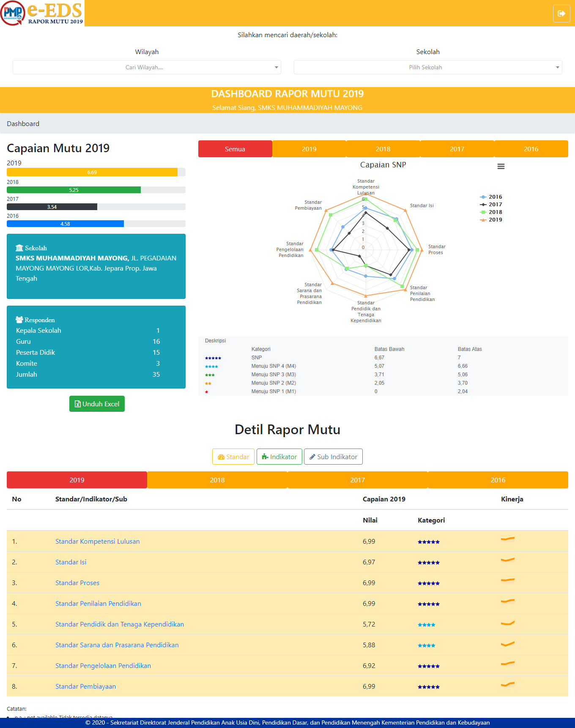The width and height of the screenshot is (575, 728).
Task: Click the performance trend icon for Standar Pembiayaan
Action: pos(508,684)
